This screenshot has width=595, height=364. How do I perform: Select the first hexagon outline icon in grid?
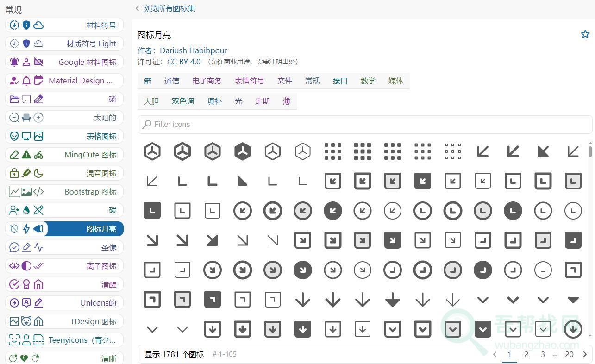tap(152, 151)
